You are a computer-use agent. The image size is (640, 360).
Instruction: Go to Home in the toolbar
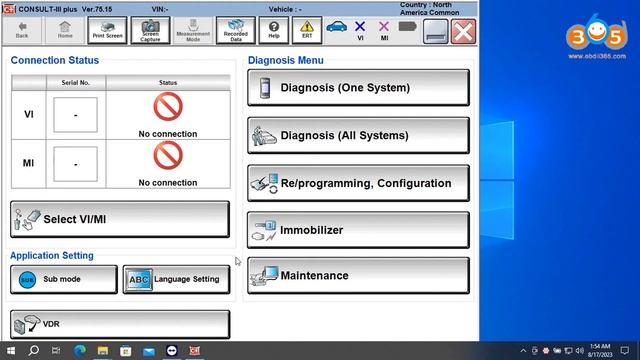coord(65,30)
